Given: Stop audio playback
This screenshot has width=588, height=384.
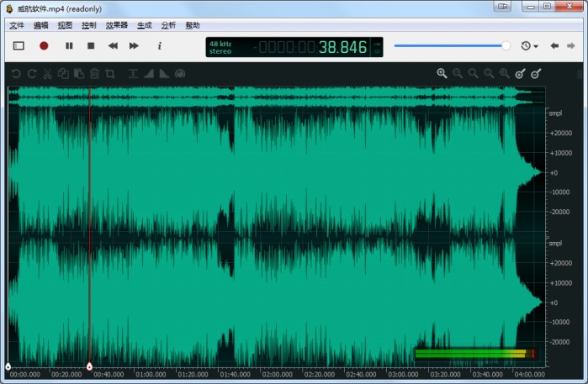Looking at the screenshot, I should coord(91,45).
